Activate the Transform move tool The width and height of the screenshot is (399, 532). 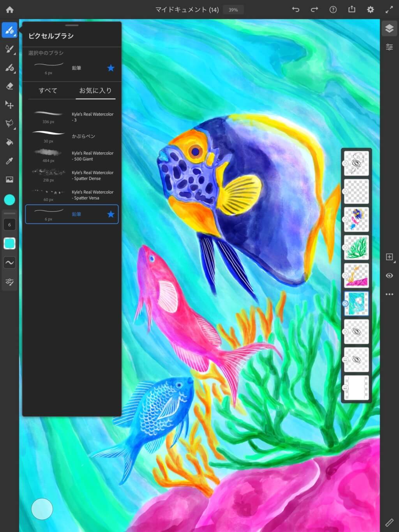click(x=10, y=105)
